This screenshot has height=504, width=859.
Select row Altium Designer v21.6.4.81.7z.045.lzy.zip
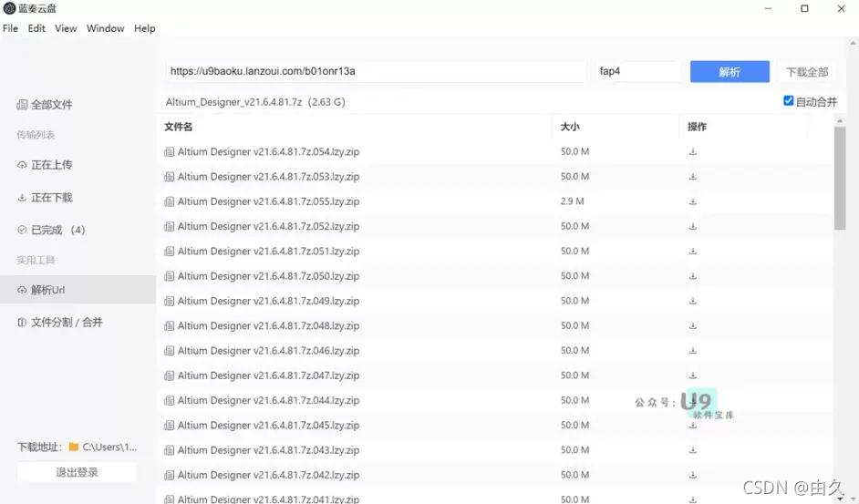(494, 425)
